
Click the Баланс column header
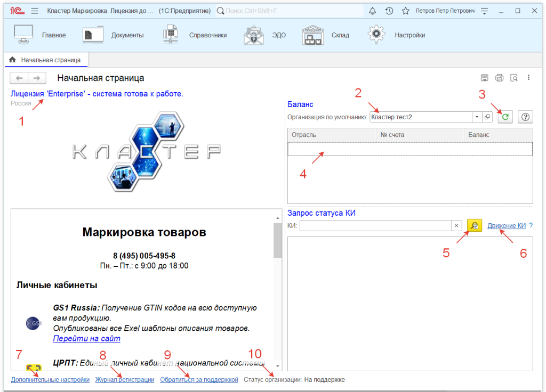499,135
